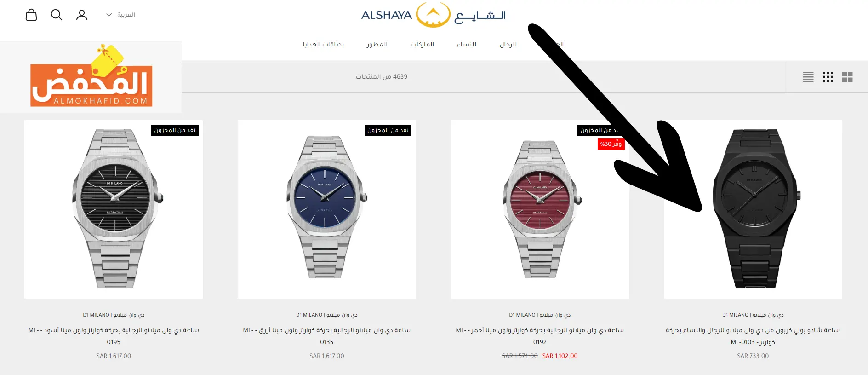Open the ML-0103 Shadow Polycarbon watch title link

pos(753,336)
